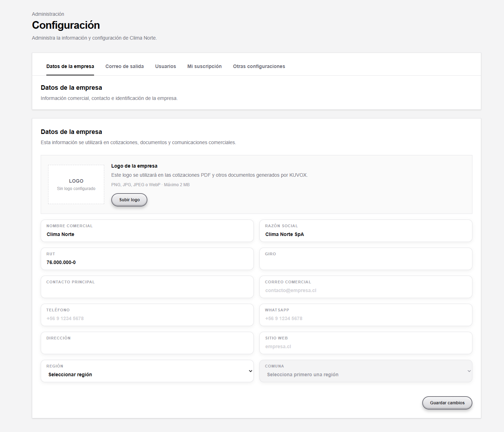
Task: Edit the Nombre comercial field
Action: pyautogui.click(x=147, y=231)
